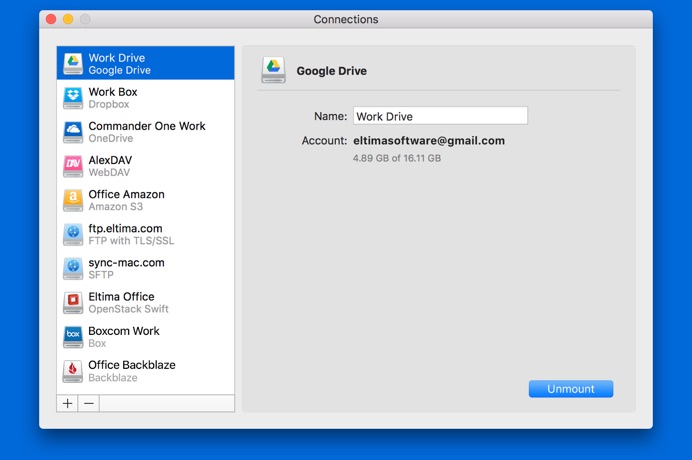The width and height of the screenshot is (692, 460).
Task: Click the SFTP subtitle under sync-mac.com
Action: 101,275
